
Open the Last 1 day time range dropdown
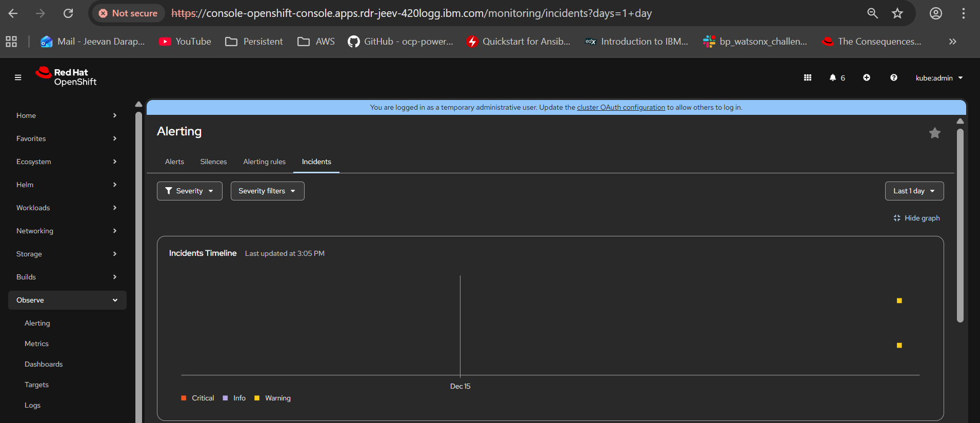click(x=914, y=191)
